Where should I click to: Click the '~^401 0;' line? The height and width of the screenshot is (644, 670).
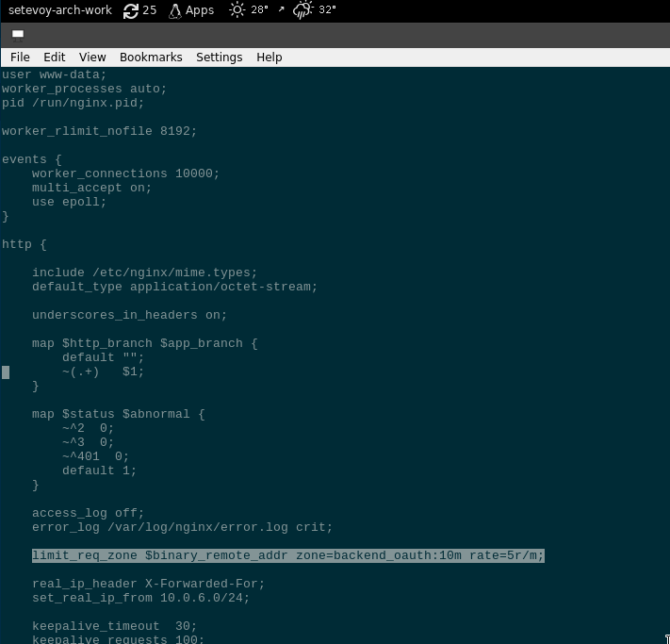[95, 456]
